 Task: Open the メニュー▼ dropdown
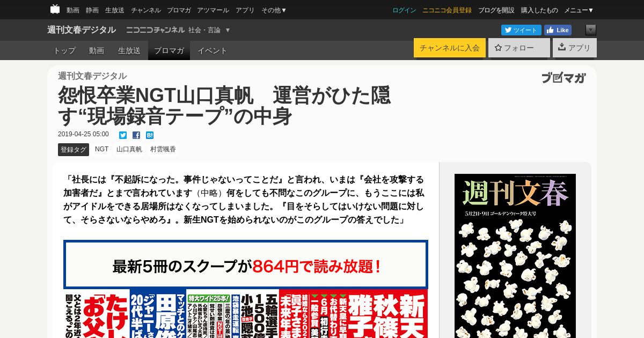click(579, 10)
